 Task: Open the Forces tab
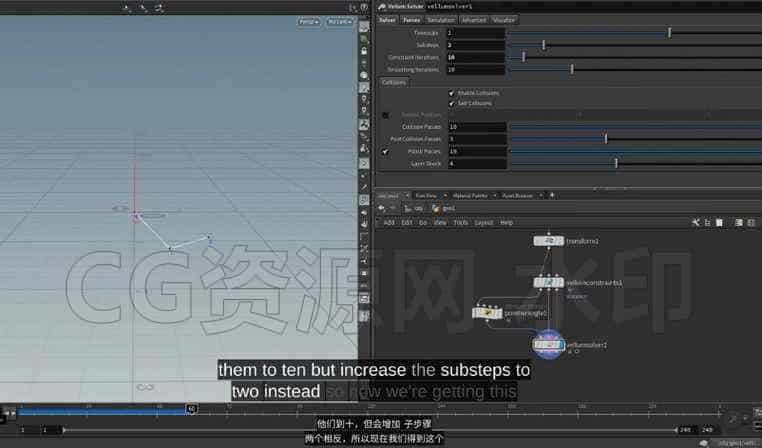(x=411, y=20)
